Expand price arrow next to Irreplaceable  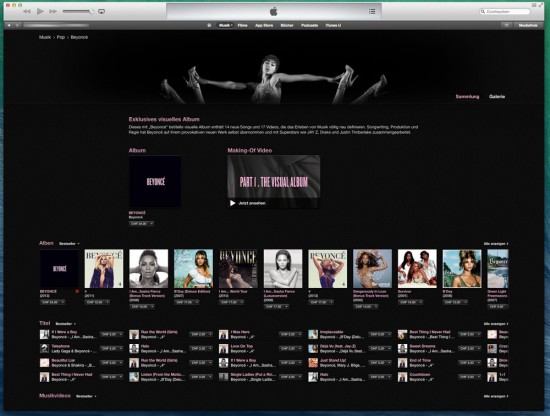389,334
